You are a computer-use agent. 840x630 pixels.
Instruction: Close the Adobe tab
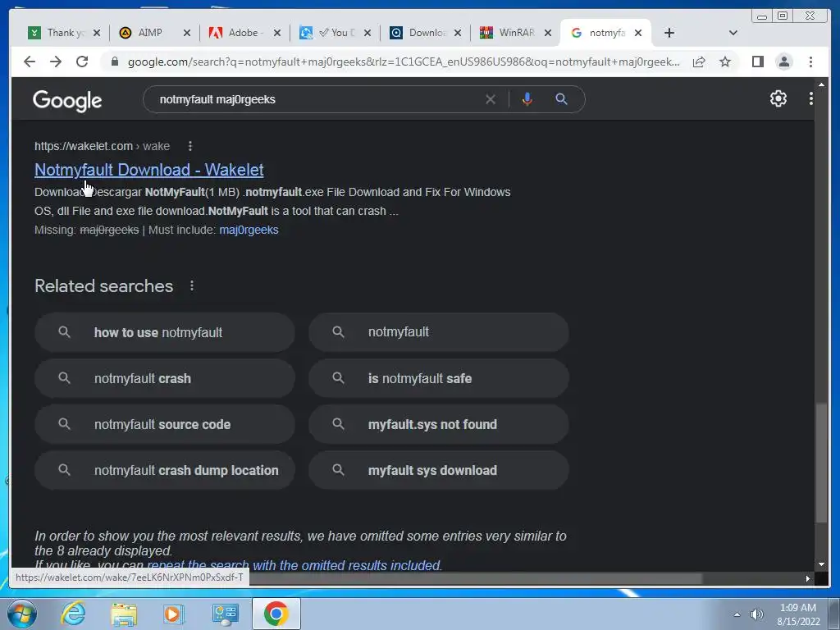click(x=277, y=33)
